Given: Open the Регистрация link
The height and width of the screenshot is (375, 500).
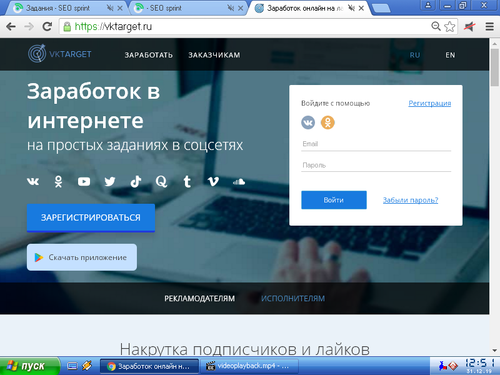Looking at the screenshot, I should pos(430,103).
